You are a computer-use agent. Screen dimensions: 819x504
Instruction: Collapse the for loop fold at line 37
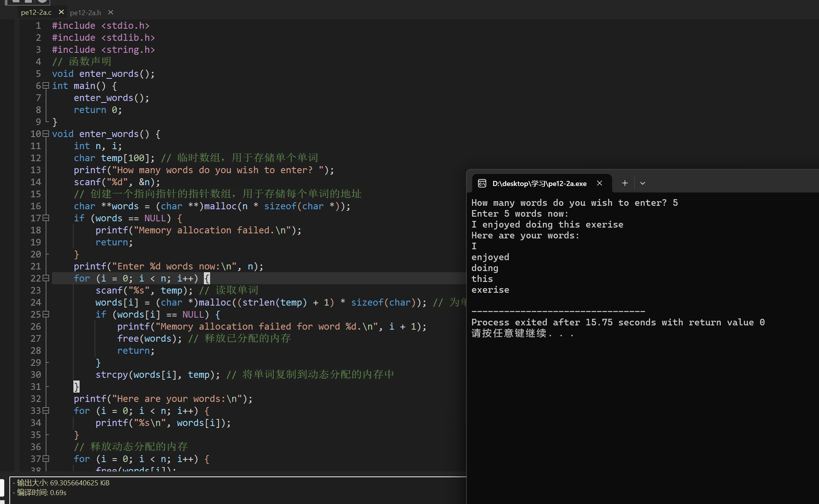[x=46, y=459]
